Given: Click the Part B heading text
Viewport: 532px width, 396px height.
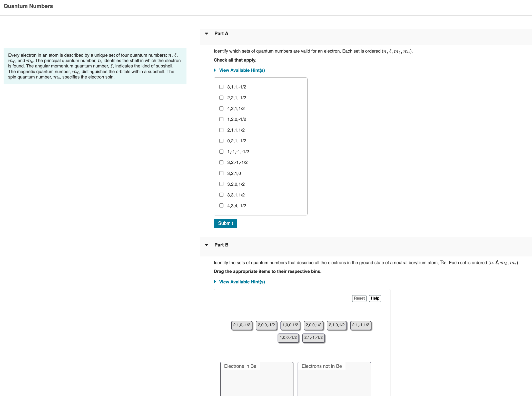Looking at the screenshot, I should pos(221,245).
